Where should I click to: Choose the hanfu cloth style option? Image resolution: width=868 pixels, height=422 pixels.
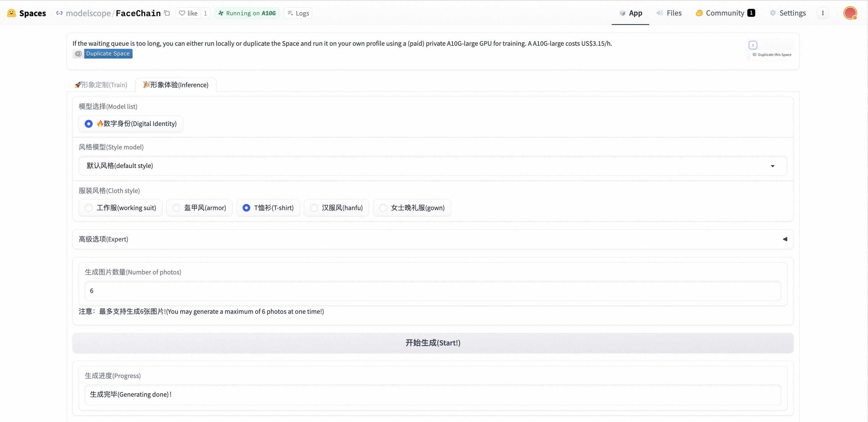(314, 208)
